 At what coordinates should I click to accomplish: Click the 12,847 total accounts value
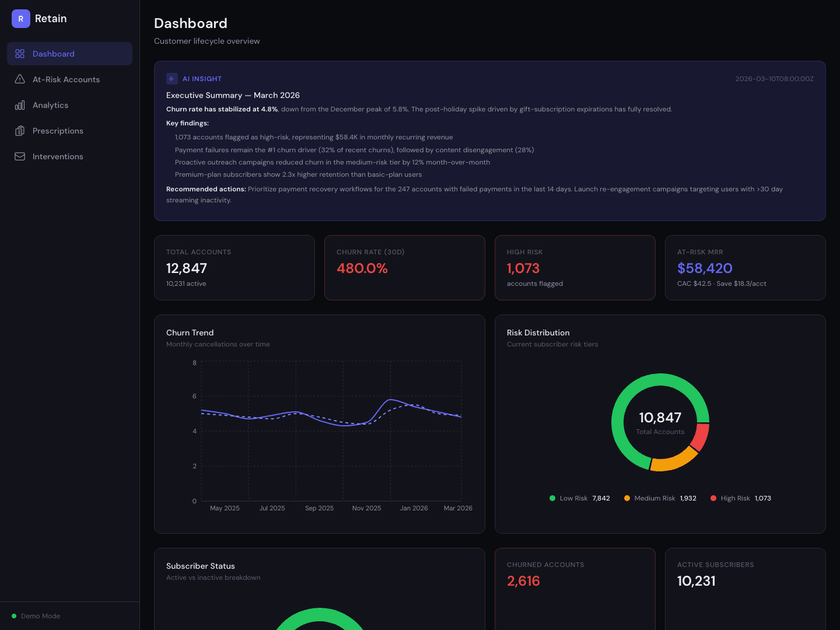(x=187, y=268)
